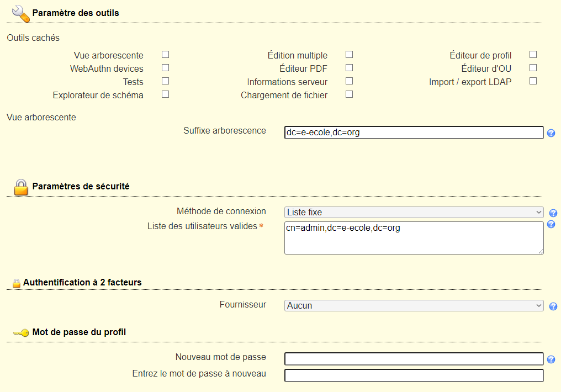Check the WebAuthn devices checkbox
Viewport: 561px width, 392px height.
pyautogui.click(x=165, y=68)
